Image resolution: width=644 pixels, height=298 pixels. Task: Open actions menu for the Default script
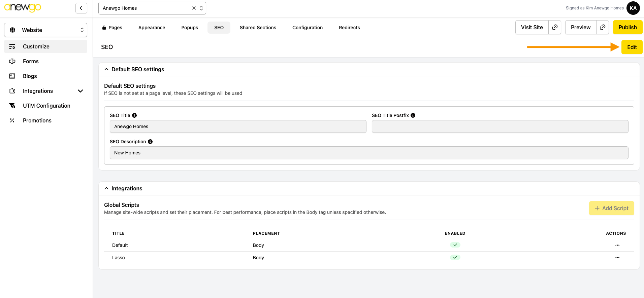(617, 245)
